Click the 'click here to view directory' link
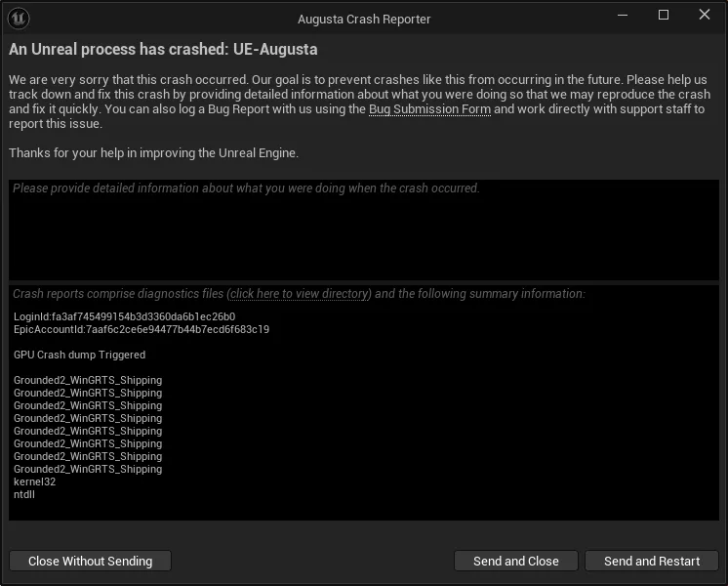 click(300, 294)
